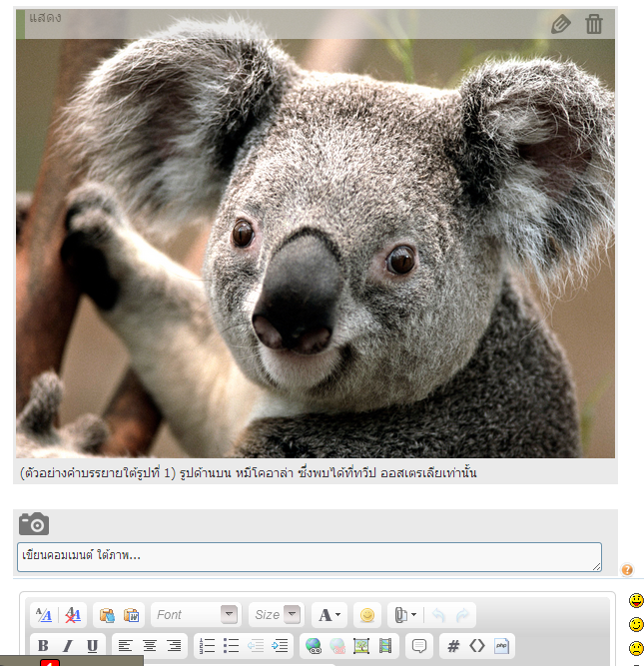Click the trash delete icon above the koala

pyautogui.click(x=594, y=24)
